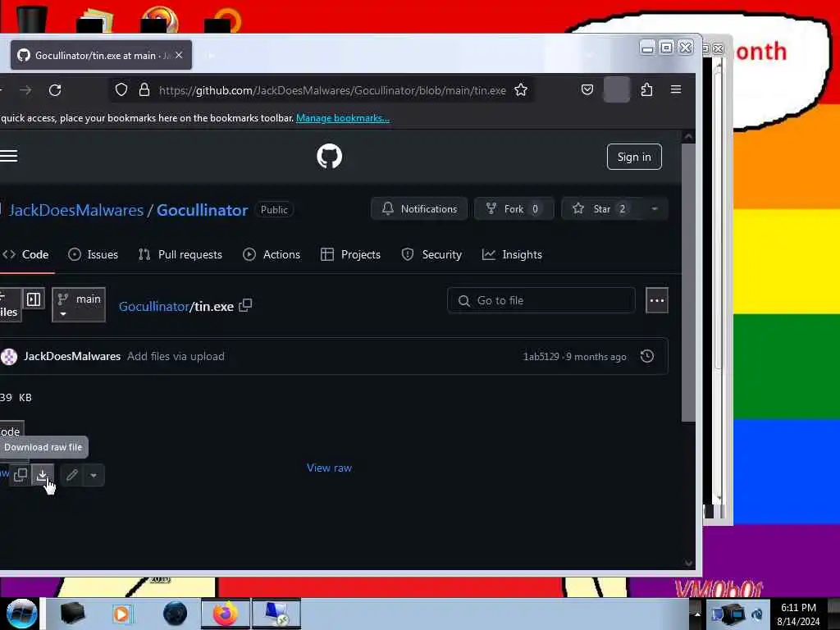840x630 pixels.
Task: Click the scrollbar down arrow
Action: (688, 563)
